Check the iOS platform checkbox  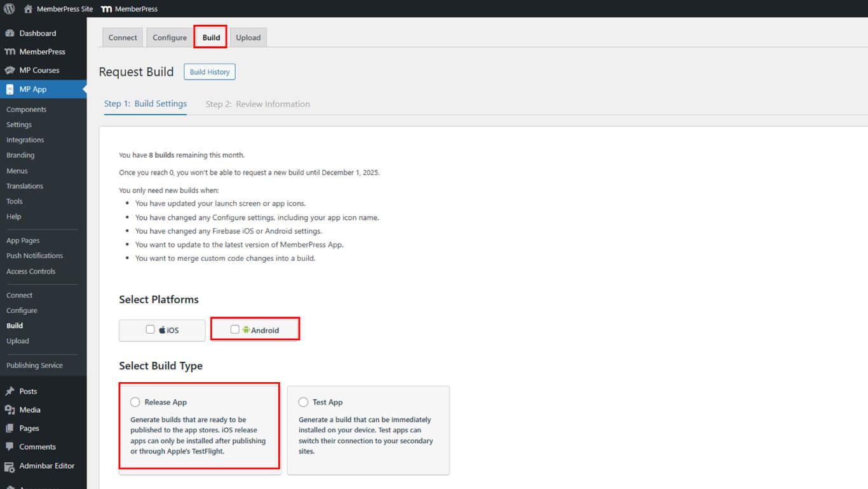pos(151,329)
